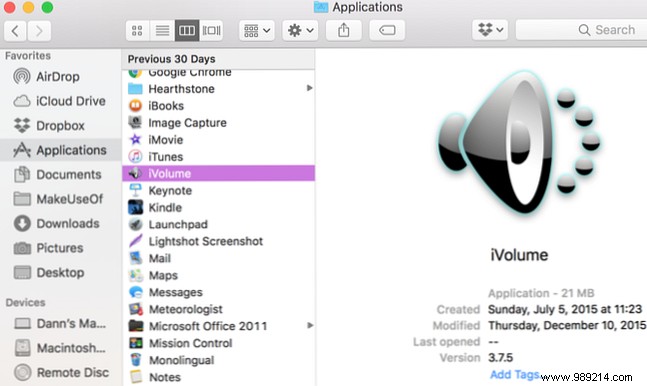
Task: Click the large iVolume preview image
Action: 519,143
